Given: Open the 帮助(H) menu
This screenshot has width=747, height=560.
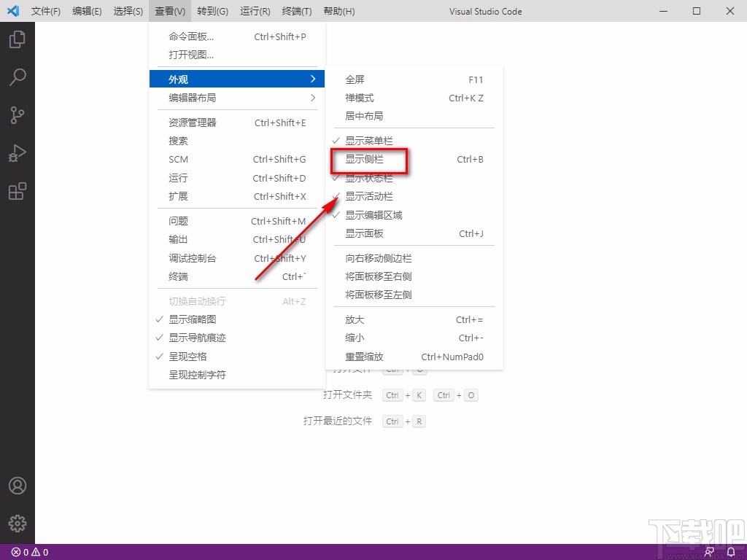Looking at the screenshot, I should click(338, 11).
